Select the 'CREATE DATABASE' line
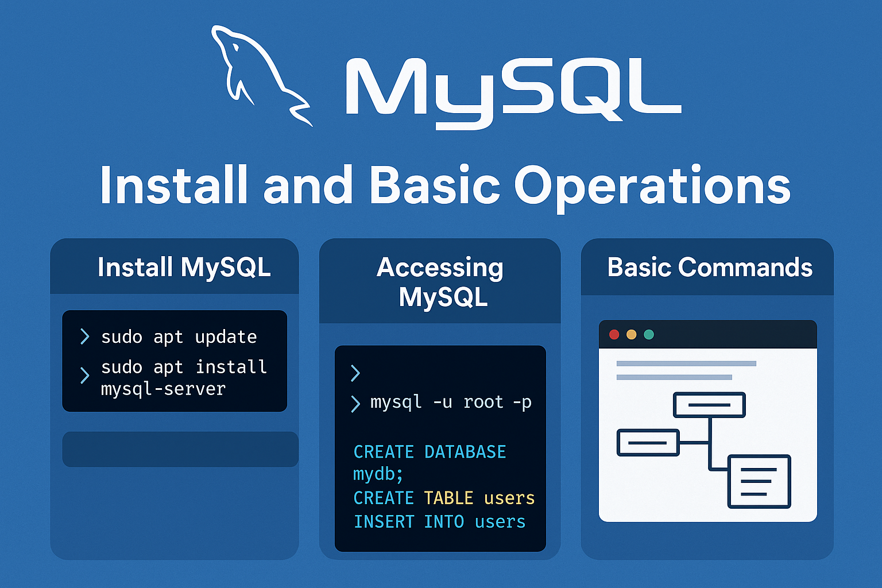The width and height of the screenshot is (882, 588). click(x=430, y=452)
